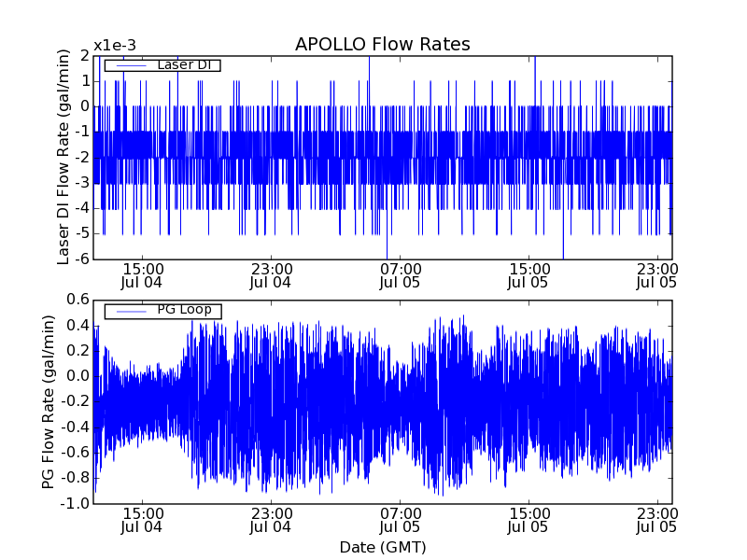Viewport: 747px width, 560px height.
Task: Click the '0.2' tick on PG Flow y-axis
Action: [x=78, y=351]
